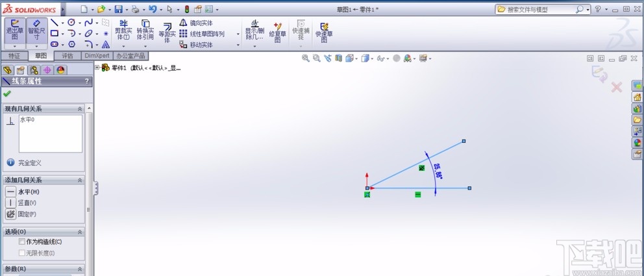Screen dimensions: 644x276
Task: Select 水平0 relation in the list
Action: (27, 119)
